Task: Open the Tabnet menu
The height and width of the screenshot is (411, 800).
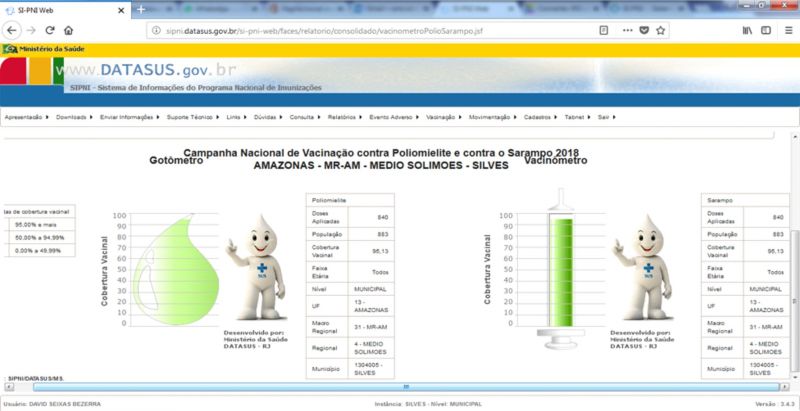Action: 578,117
